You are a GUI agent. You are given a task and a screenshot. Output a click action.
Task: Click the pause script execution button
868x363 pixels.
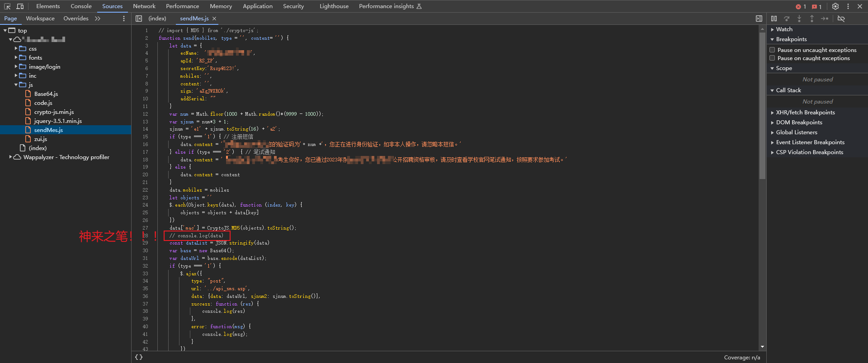coord(774,19)
